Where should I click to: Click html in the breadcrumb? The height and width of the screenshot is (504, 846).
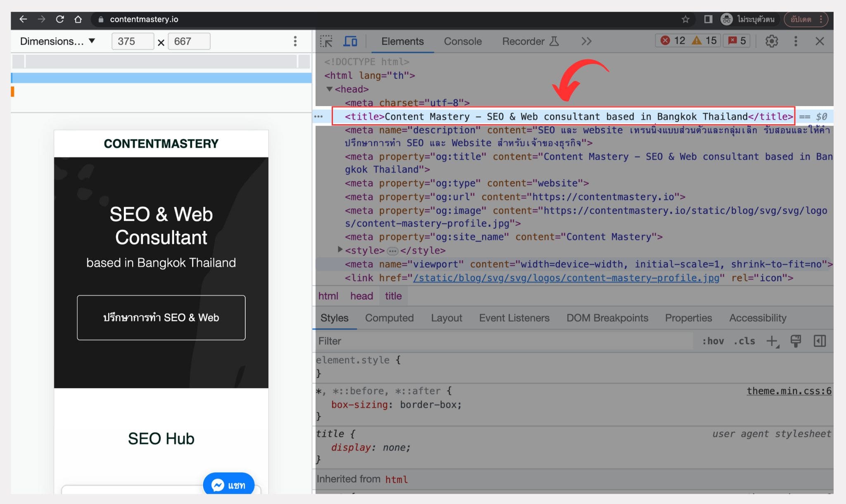[x=328, y=296]
